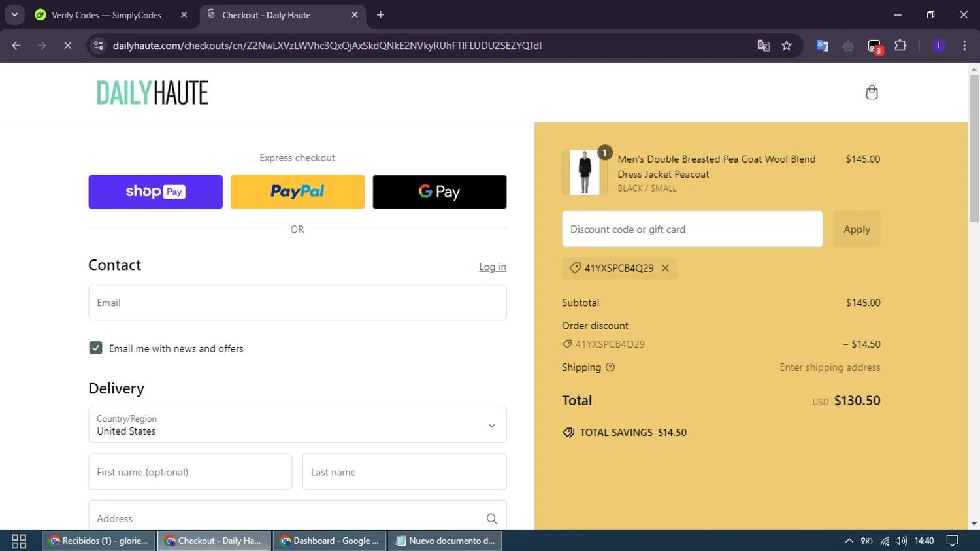This screenshot has height=551, width=980.
Task: Open the Windows notification center icon
Action: click(953, 541)
